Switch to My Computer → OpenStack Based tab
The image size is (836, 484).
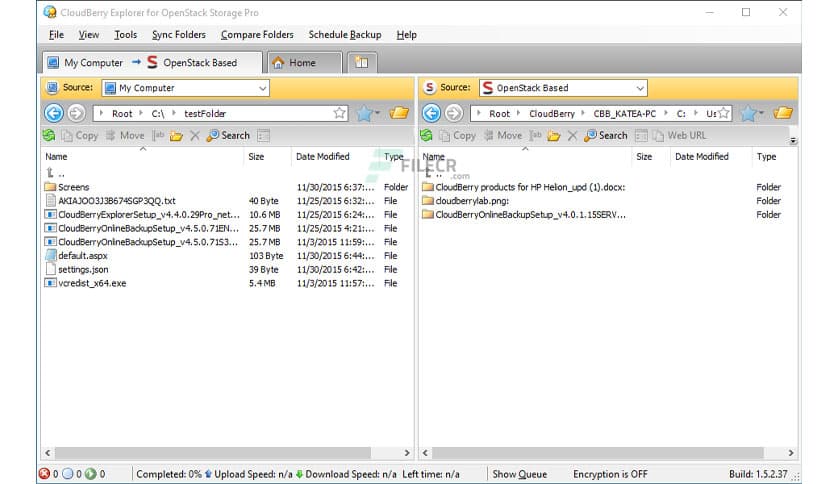tap(152, 62)
